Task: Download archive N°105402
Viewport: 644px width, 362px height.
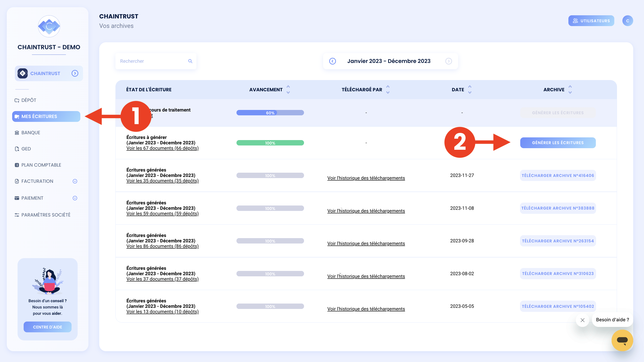Action: tap(558, 306)
